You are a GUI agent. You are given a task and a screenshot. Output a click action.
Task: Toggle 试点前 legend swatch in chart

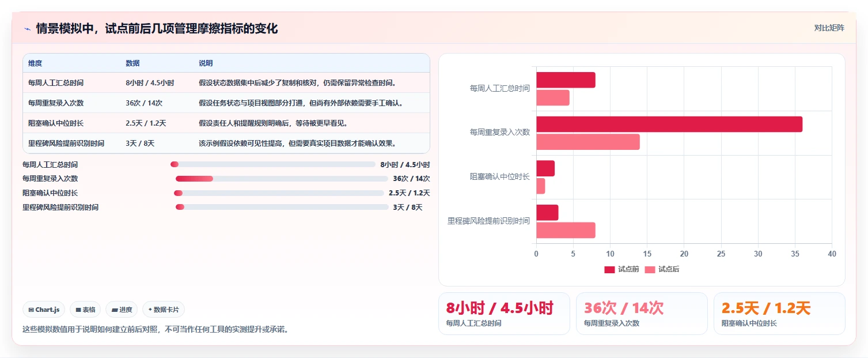click(x=609, y=270)
